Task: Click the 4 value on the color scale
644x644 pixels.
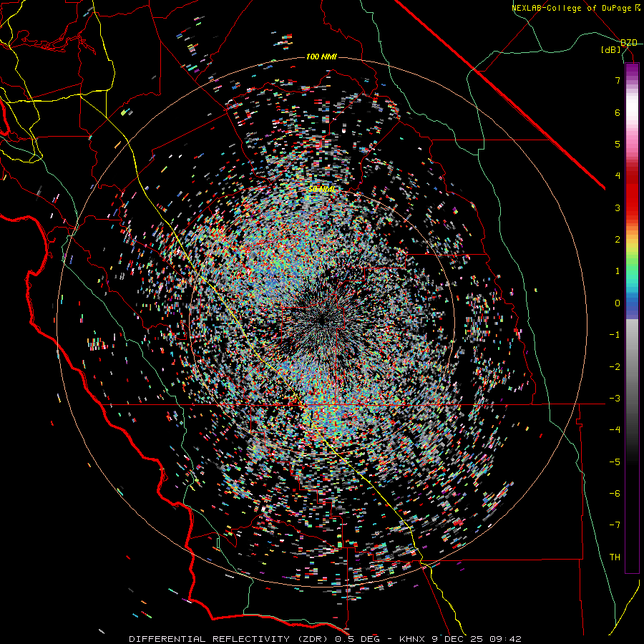Action: pos(618,176)
